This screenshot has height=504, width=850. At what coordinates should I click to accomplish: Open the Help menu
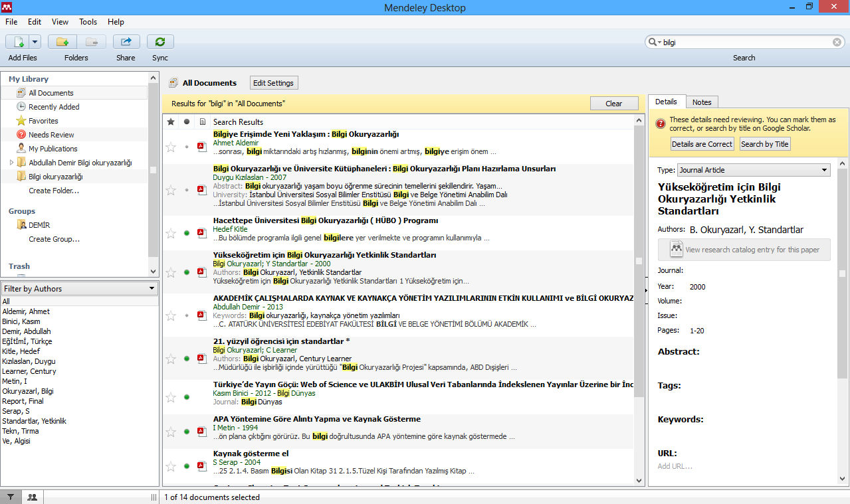pyautogui.click(x=116, y=22)
